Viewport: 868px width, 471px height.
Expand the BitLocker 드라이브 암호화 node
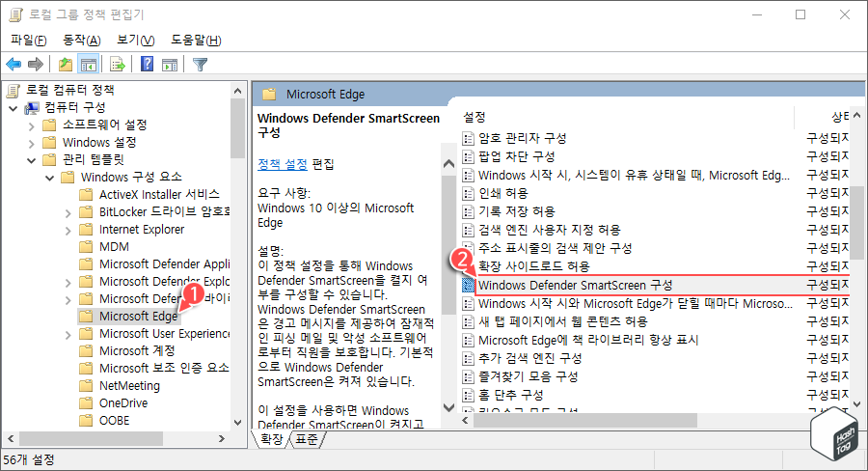pyautogui.click(x=68, y=212)
